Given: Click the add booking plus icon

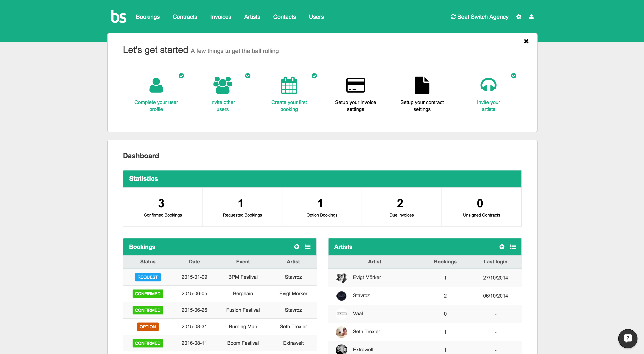Looking at the screenshot, I should pyautogui.click(x=296, y=246).
